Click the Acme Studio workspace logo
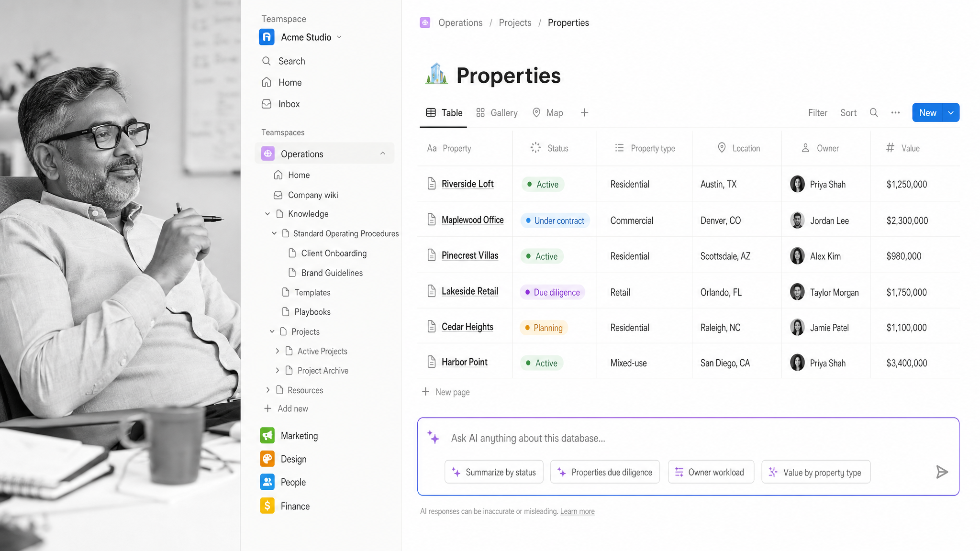Viewport: 980px width, 551px height. coord(267,37)
